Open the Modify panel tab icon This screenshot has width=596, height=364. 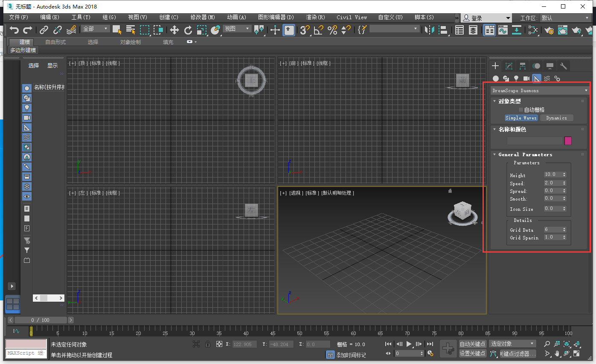pyautogui.click(x=509, y=66)
